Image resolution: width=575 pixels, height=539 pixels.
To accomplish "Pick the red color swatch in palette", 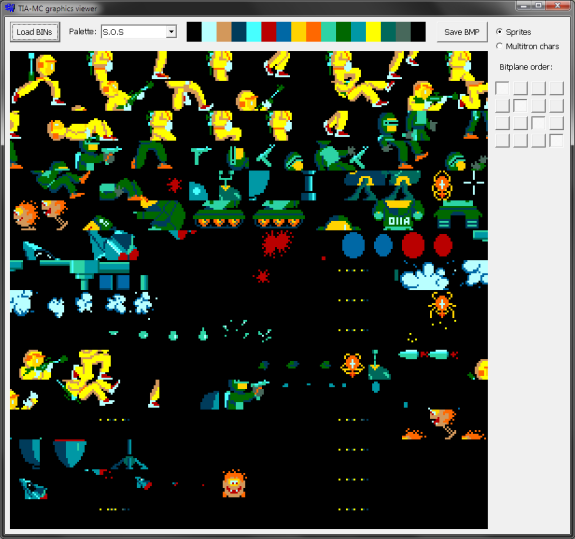I will click(268, 32).
